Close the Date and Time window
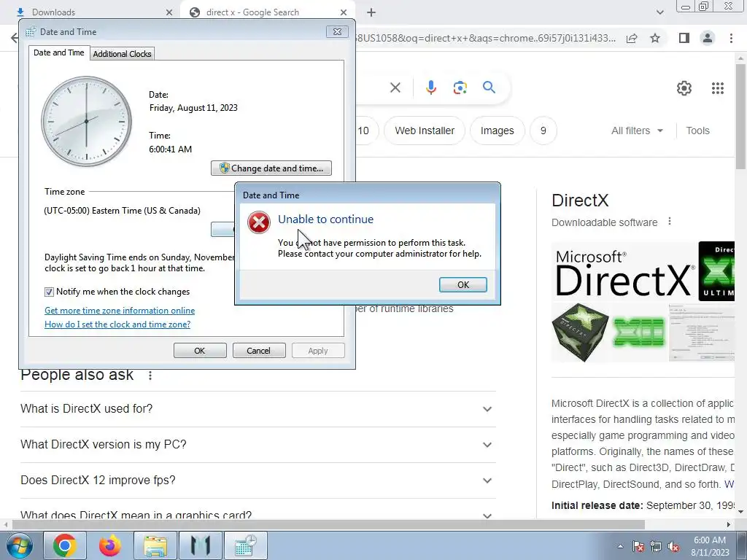The width and height of the screenshot is (747, 560). point(337,31)
